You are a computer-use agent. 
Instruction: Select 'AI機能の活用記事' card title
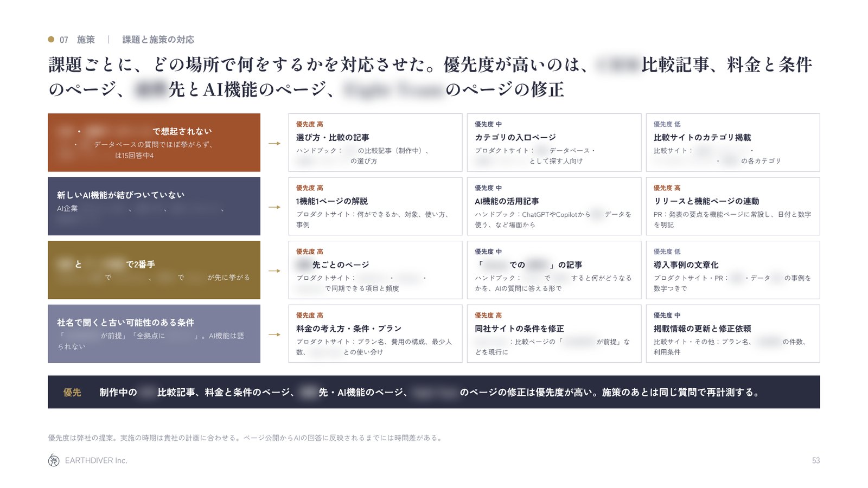tap(507, 201)
